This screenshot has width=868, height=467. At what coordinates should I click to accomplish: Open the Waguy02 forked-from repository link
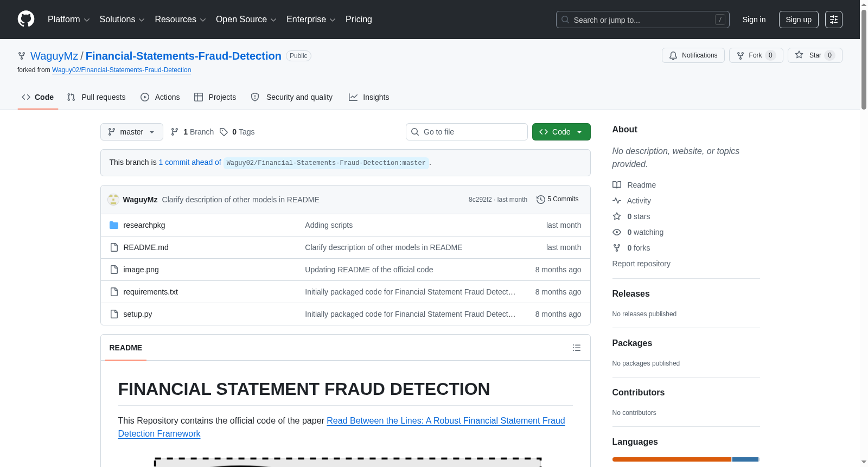pos(122,70)
